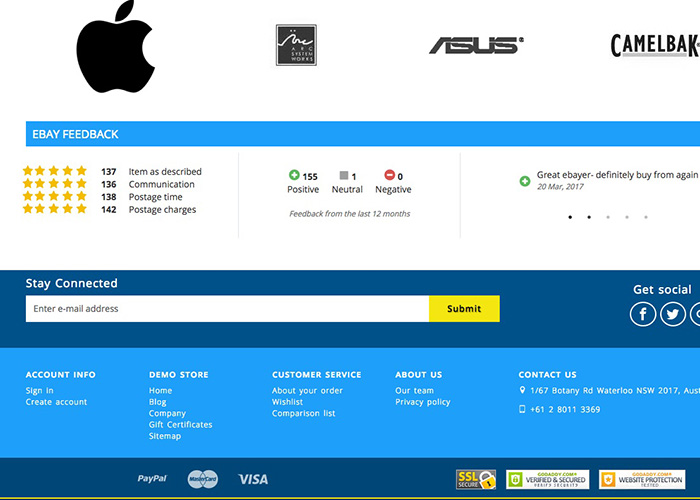Go to fifth feedback carousel dot
The width and height of the screenshot is (700, 500).
pyautogui.click(x=646, y=217)
